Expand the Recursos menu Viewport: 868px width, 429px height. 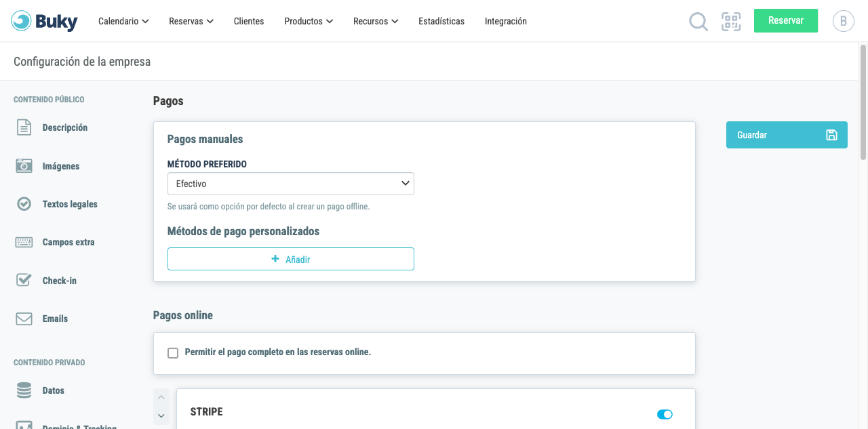coord(376,21)
